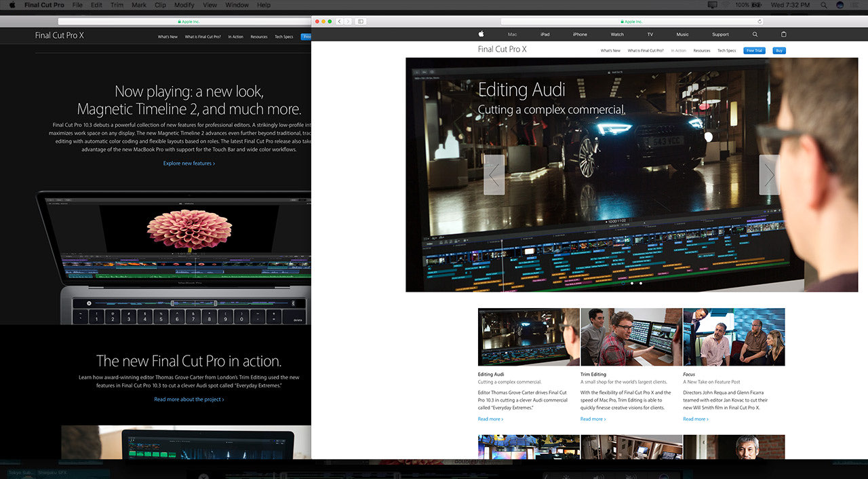Go to Music in Apple site navigation

[x=682, y=34]
